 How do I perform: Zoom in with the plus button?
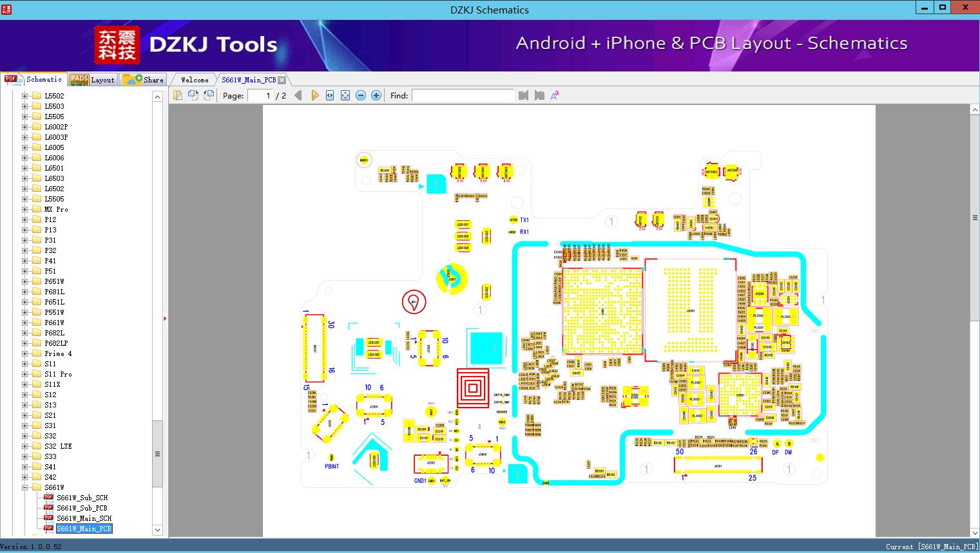coord(376,95)
